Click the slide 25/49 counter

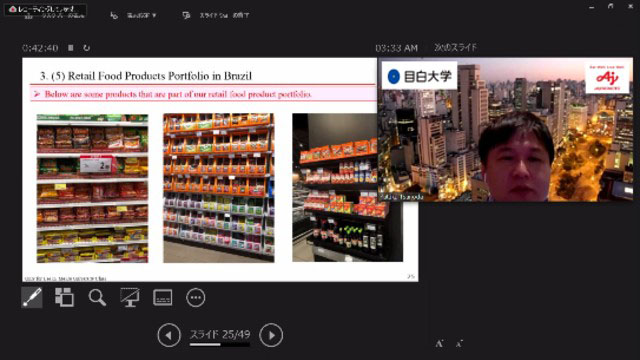220,334
